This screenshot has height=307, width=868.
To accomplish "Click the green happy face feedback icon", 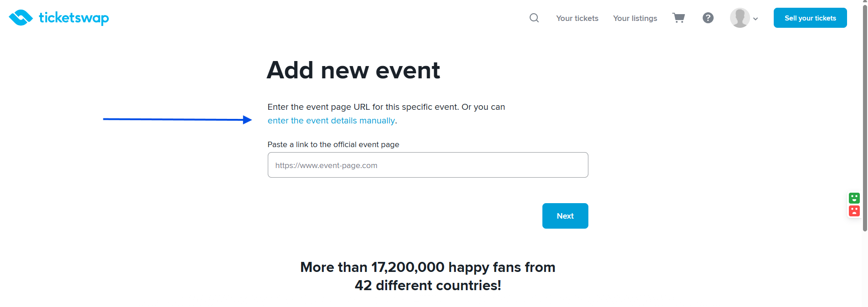I will tap(854, 198).
